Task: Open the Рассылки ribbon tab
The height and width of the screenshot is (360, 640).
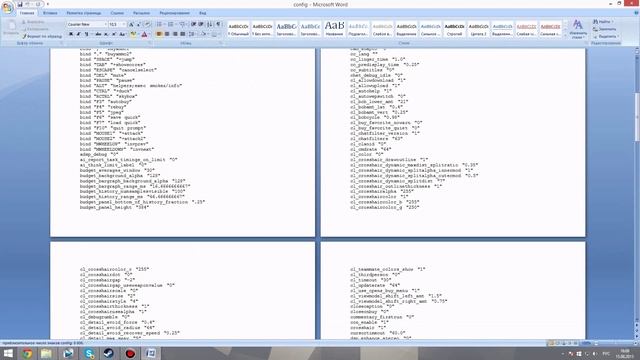Action: pyautogui.click(x=142, y=13)
